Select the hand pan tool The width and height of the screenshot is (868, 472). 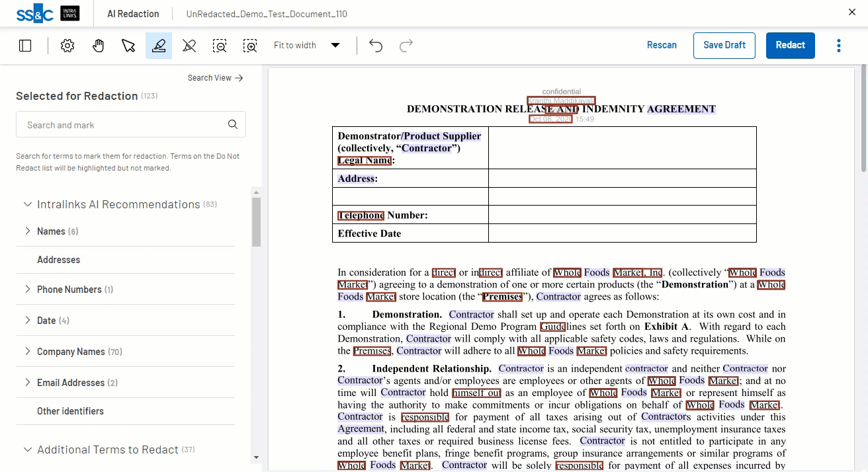pos(98,46)
